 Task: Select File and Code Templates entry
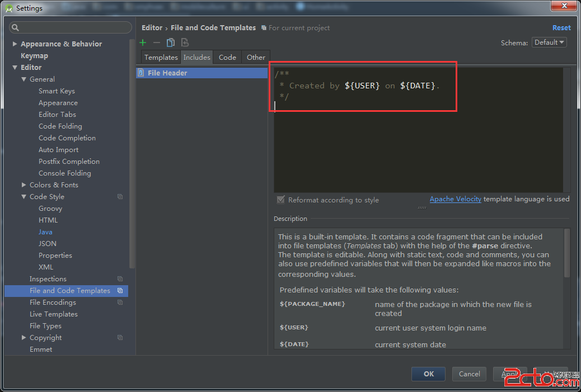pyautogui.click(x=67, y=291)
